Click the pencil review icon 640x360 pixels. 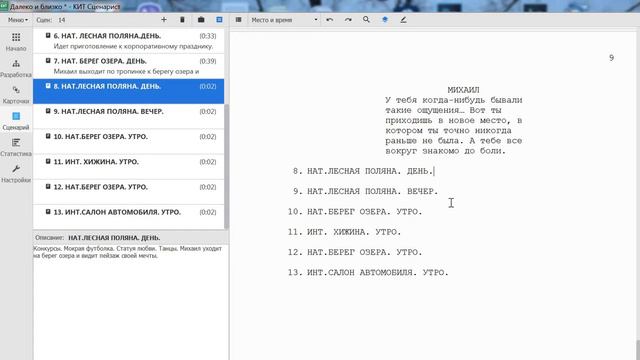click(x=403, y=20)
